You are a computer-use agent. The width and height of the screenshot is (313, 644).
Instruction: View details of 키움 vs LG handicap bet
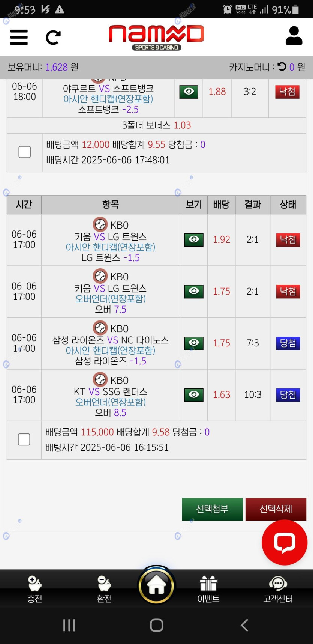pyautogui.click(x=194, y=239)
